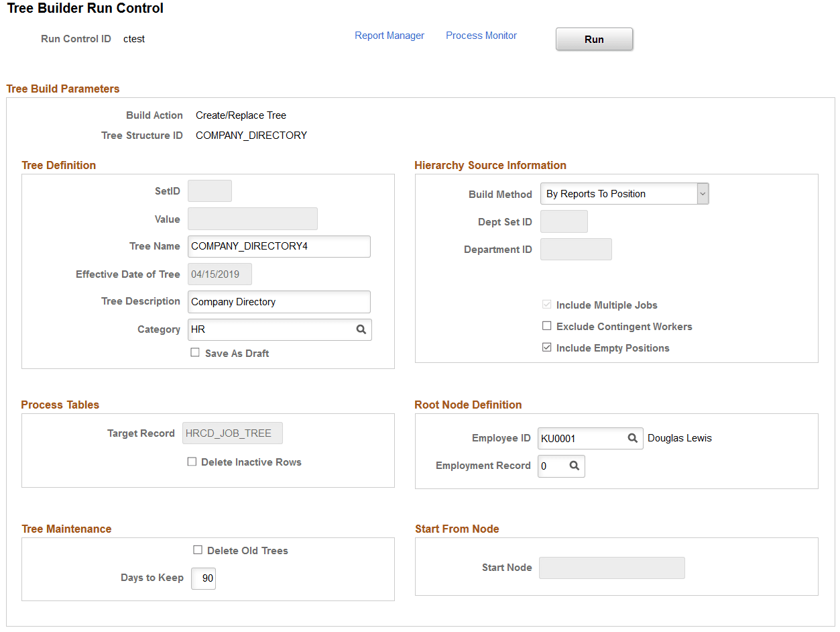
Task: Select the Days to Keep value
Action: 203,578
